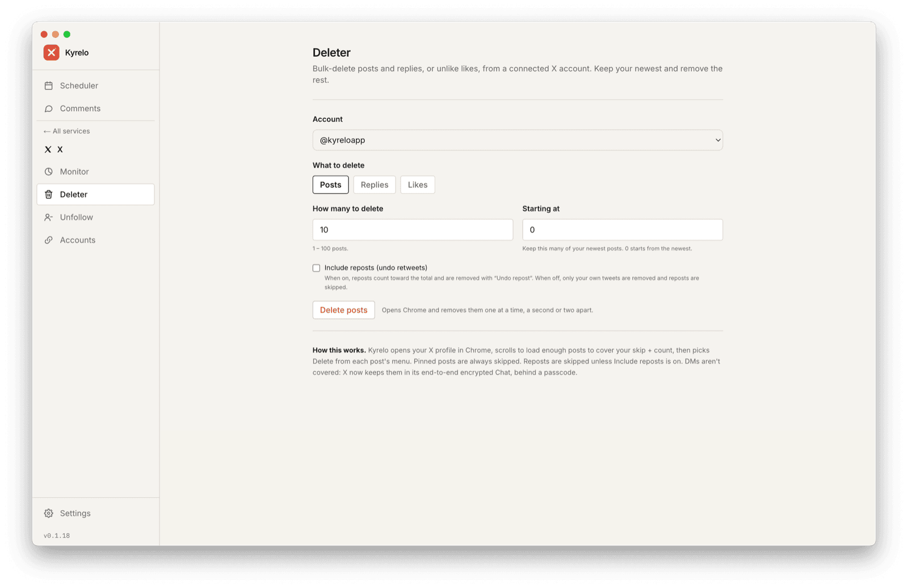Switch to the Replies option
The height and width of the screenshot is (588, 908).
(375, 185)
